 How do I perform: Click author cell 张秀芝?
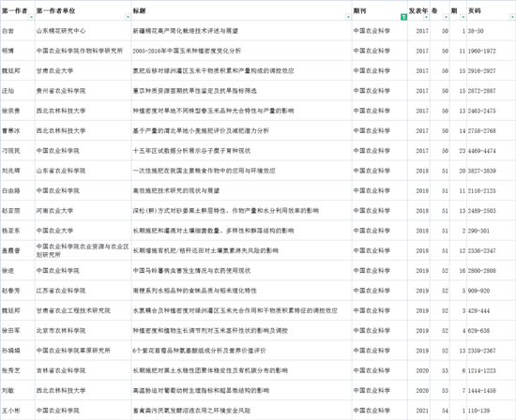pyautogui.click(x=18, y=370)
